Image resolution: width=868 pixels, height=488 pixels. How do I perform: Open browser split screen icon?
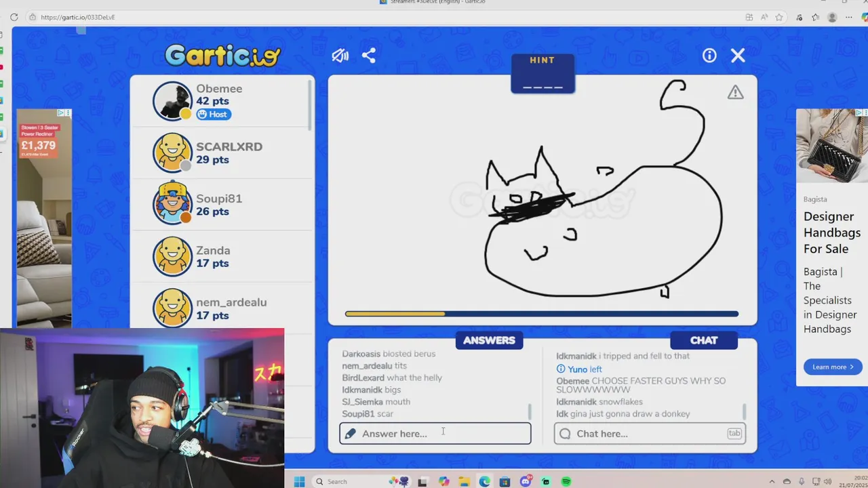coord(749,17)
